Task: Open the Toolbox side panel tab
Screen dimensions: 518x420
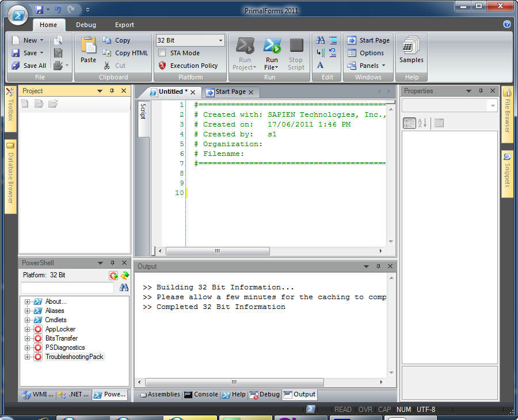Action: pos(10,109)
